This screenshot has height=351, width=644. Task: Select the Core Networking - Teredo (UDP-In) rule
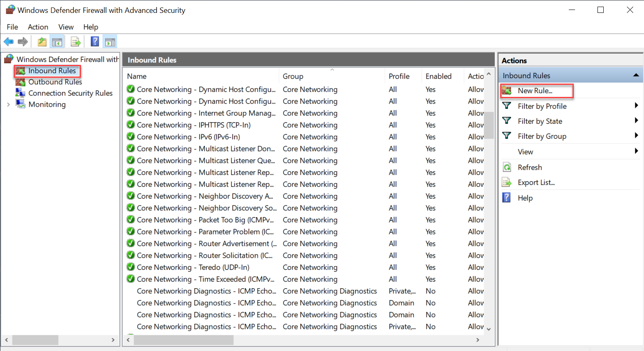point(193,267)
